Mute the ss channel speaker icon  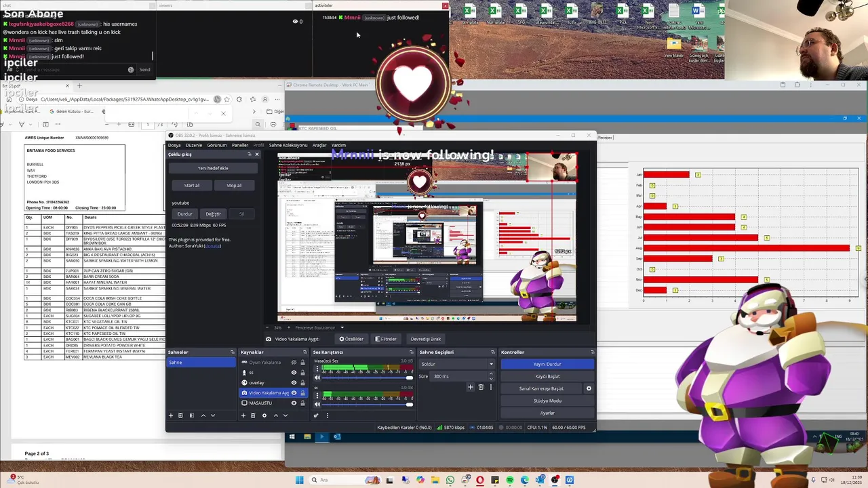coord(317,404)
